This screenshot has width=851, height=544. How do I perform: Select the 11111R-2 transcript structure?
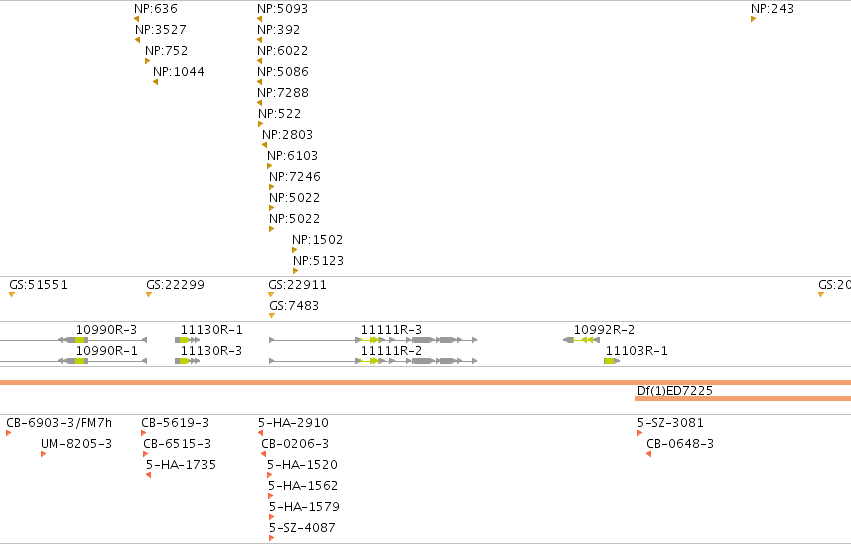373,361
